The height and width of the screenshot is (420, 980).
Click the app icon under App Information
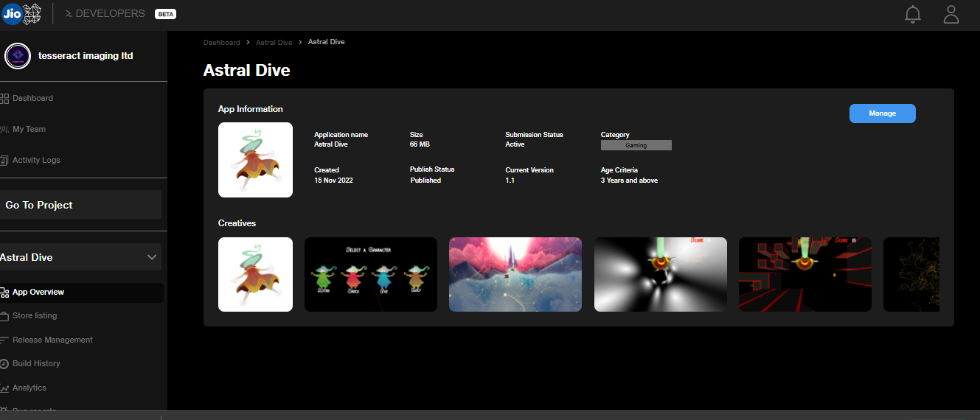[255, 160]
